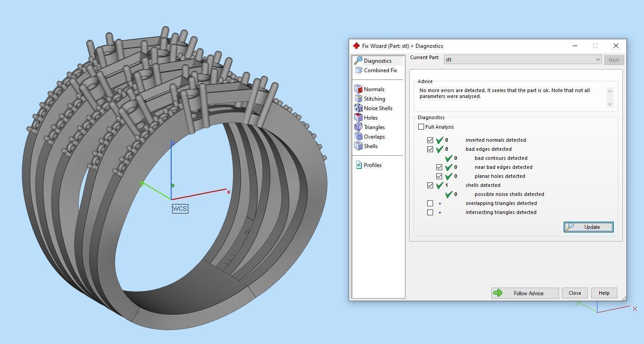The image size is (644, 344).
Task: Uncheck the inverted normals detected checkbox
Action: click(430, 140)
